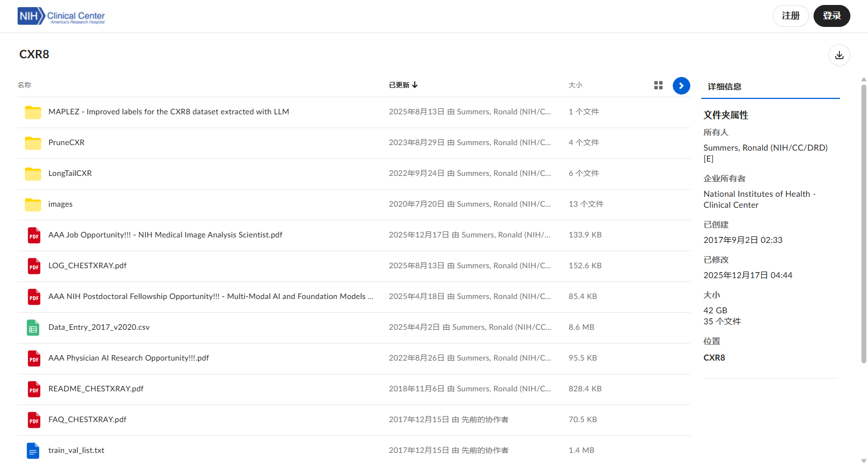Click the 1.4 MB size value
The image size is (868, 465).
click(x=581, y=450)
